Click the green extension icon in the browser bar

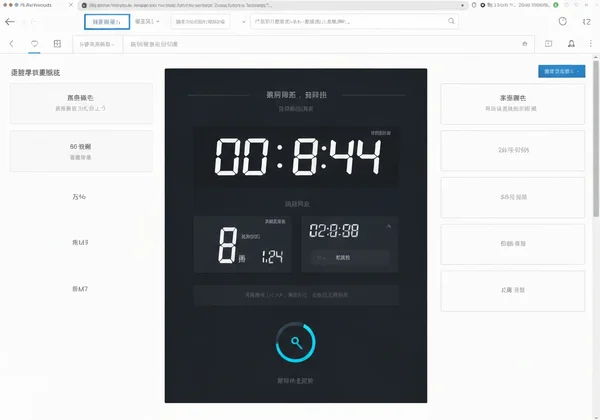tap(556, 5)
